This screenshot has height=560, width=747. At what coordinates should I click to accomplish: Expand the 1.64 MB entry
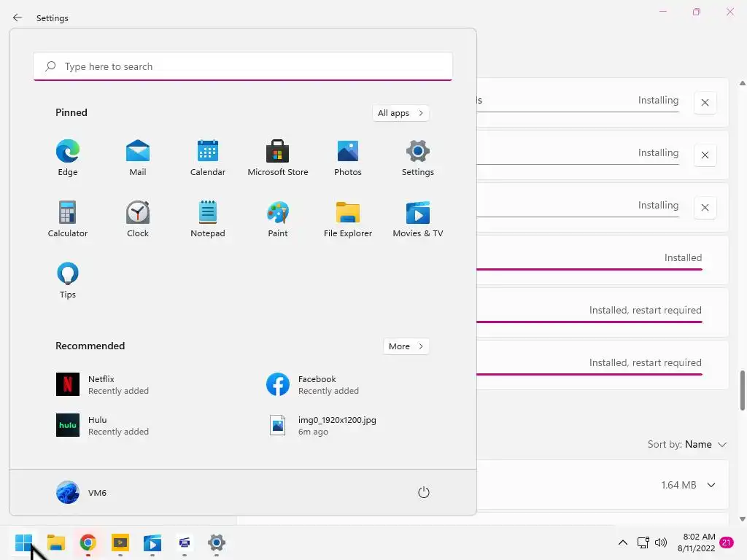[x=711, y=485]
